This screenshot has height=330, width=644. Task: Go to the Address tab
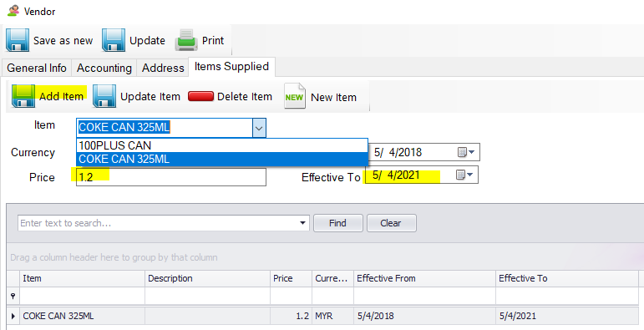163,68
